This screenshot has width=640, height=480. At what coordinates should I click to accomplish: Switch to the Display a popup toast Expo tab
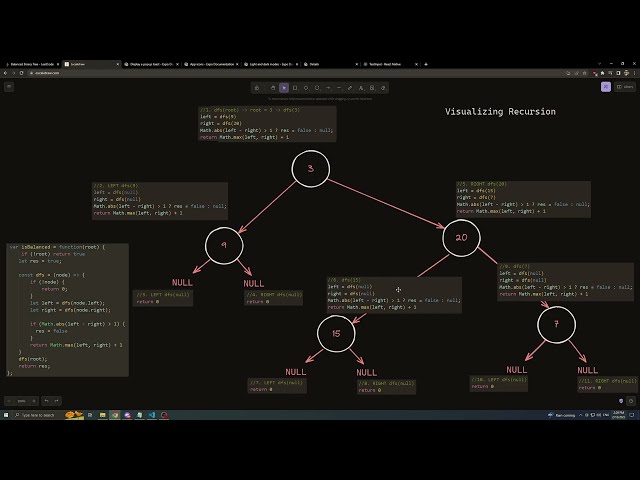point(151,64)
